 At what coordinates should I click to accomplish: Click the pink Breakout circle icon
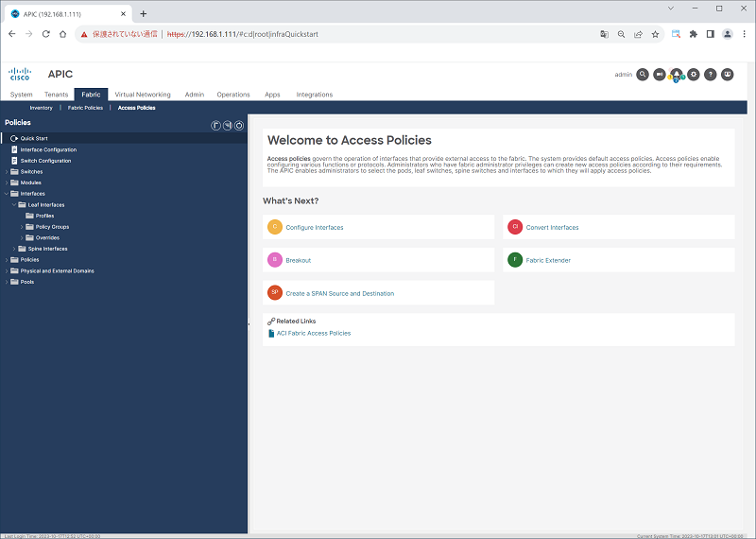click(275, 260)
